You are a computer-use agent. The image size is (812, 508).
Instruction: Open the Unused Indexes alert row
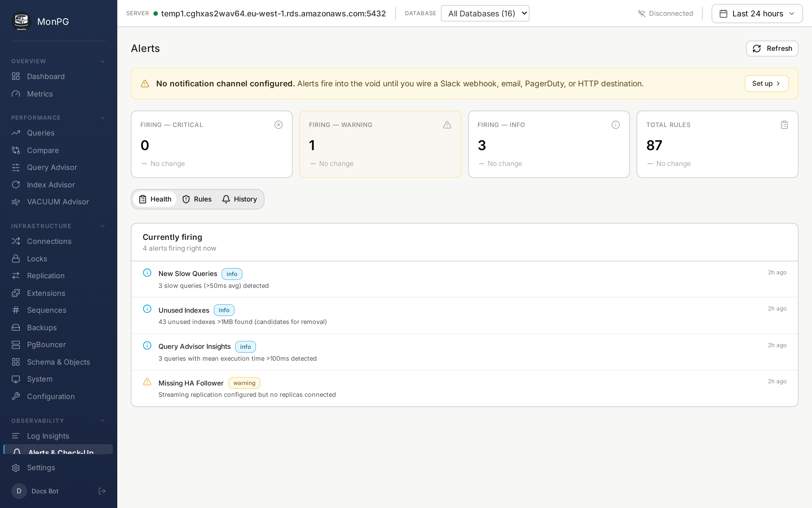[x=464, y=316]
